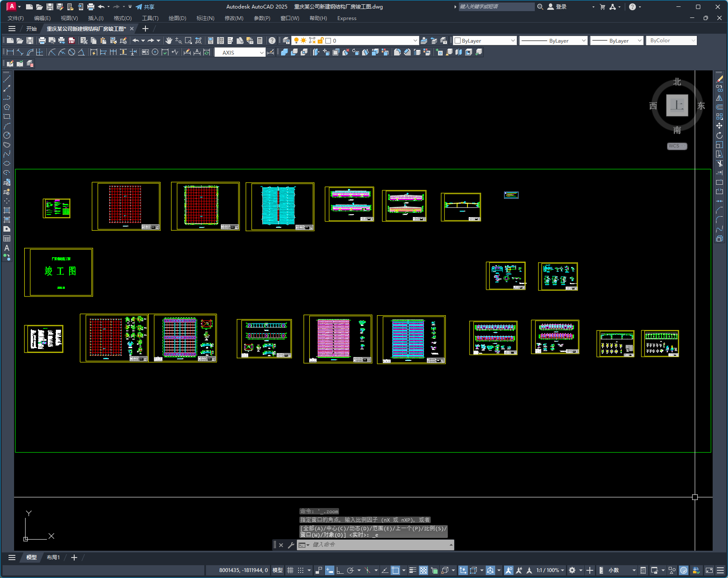Click the ViewCube 上 top face
Viewport: 728px width, 578px height.
point(677,105)
